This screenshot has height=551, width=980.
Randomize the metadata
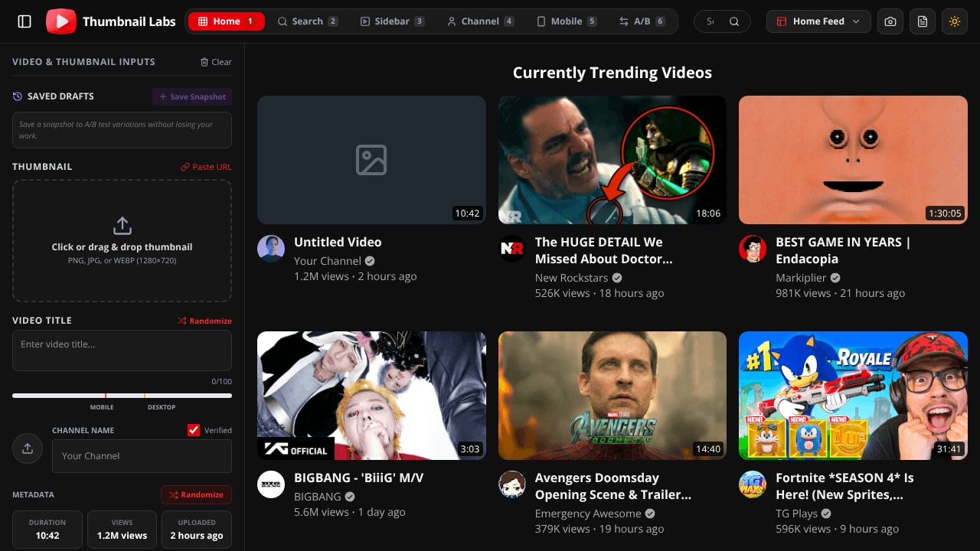[x=196, y=495]
